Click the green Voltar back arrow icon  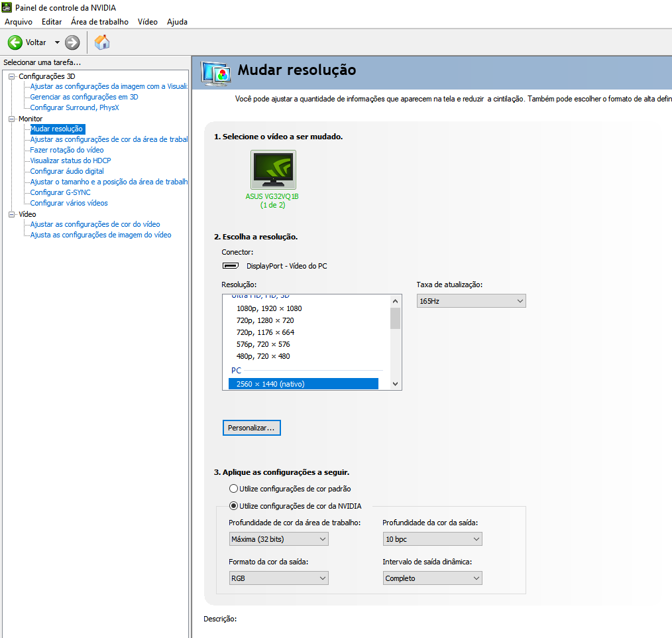pyautogui.click(x=15, y=42)
